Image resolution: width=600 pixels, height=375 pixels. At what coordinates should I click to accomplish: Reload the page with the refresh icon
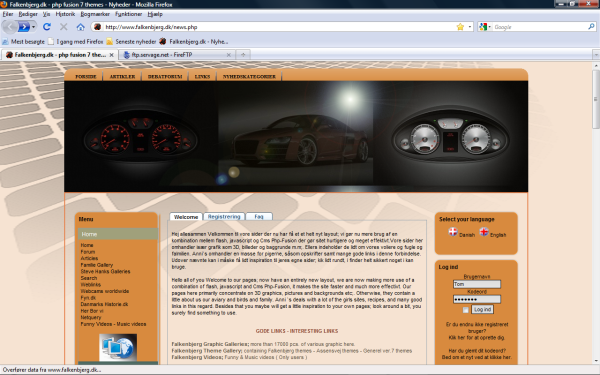47,27
